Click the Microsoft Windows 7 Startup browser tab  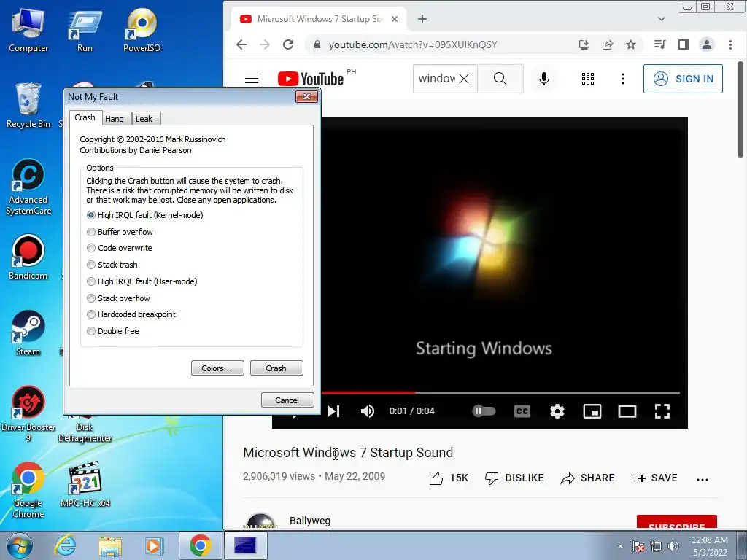point(318,19)
